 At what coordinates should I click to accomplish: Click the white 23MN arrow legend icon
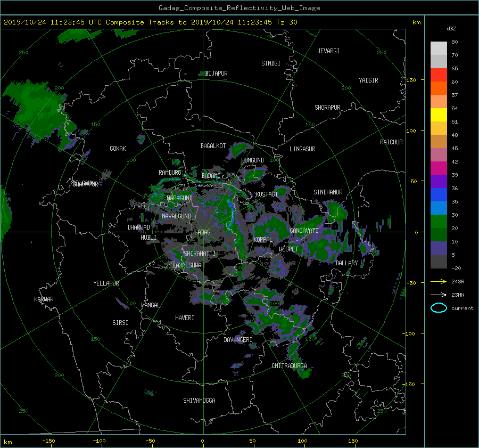[x=439, y=295]
